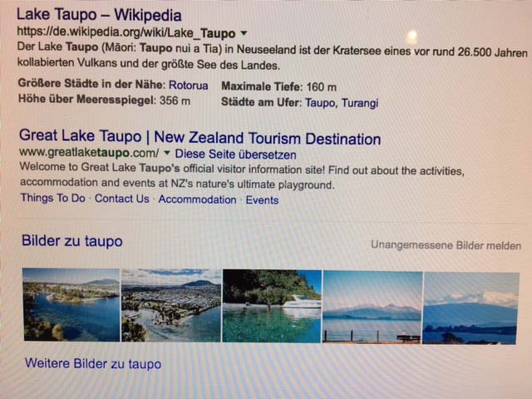Click Diese Seite übersetzen link
The image size is (532, 399).
235,155
